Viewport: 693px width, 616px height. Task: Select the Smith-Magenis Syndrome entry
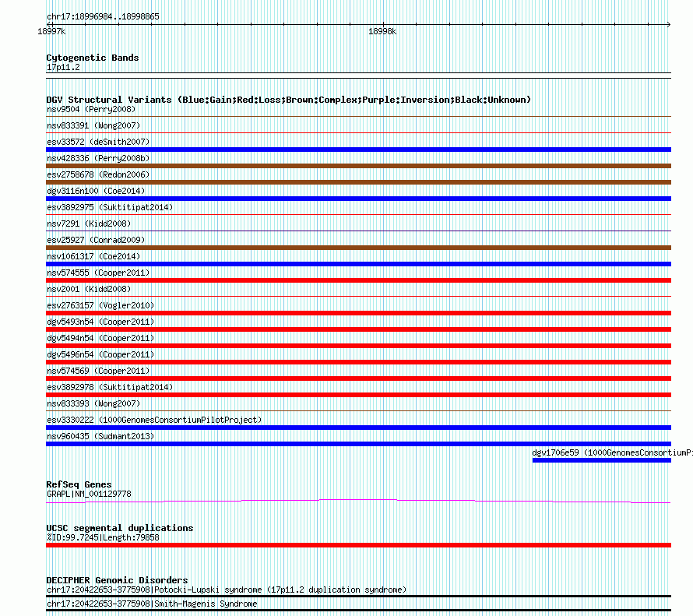[152, 604]
